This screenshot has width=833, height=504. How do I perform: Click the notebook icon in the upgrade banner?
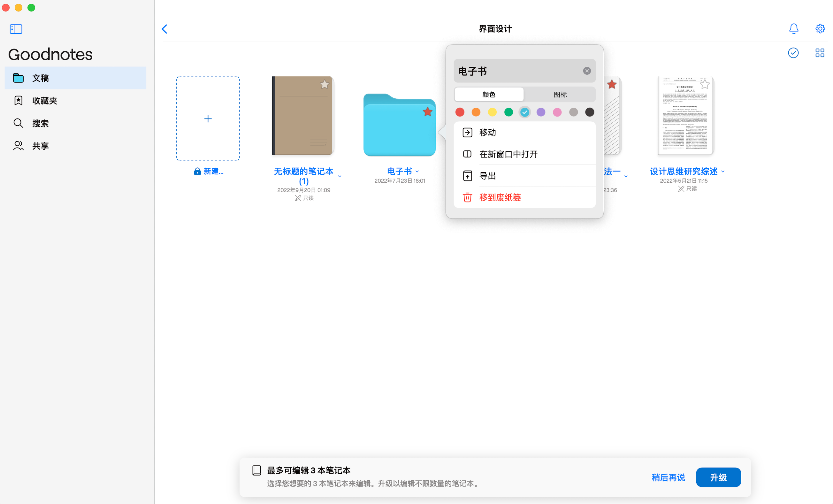tap(256, 470)
